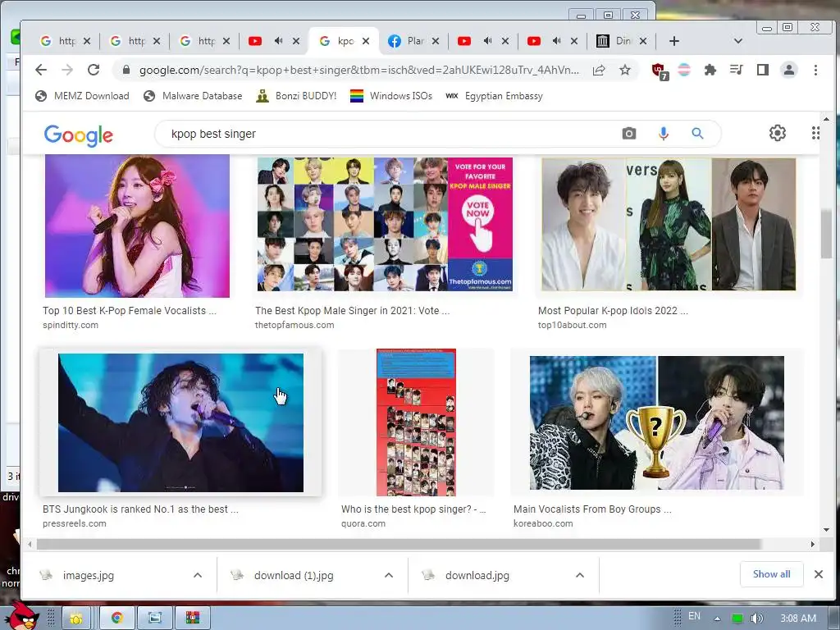840x630 pixels.
Task: Go back to the previous page
Action: pos(41,70)
